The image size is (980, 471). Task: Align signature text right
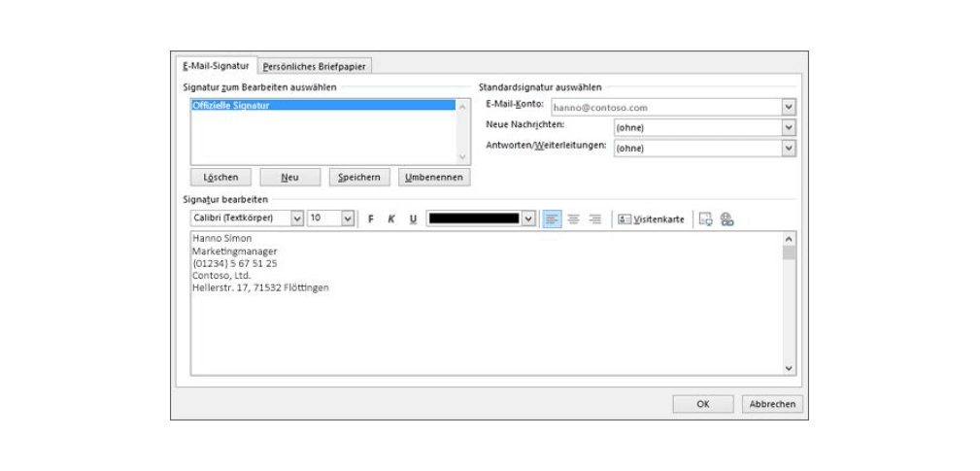[595, 219]
